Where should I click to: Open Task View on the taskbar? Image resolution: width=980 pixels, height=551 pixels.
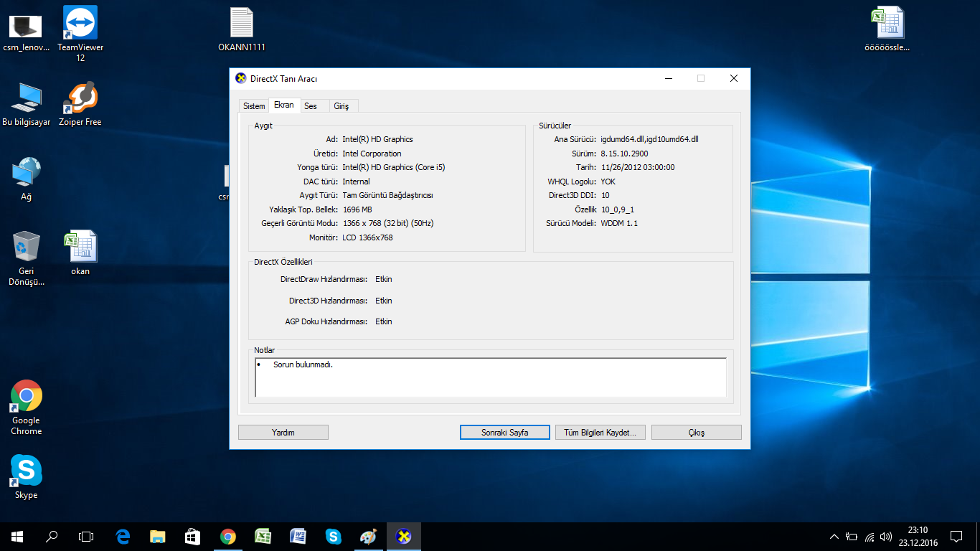[86, 536]
